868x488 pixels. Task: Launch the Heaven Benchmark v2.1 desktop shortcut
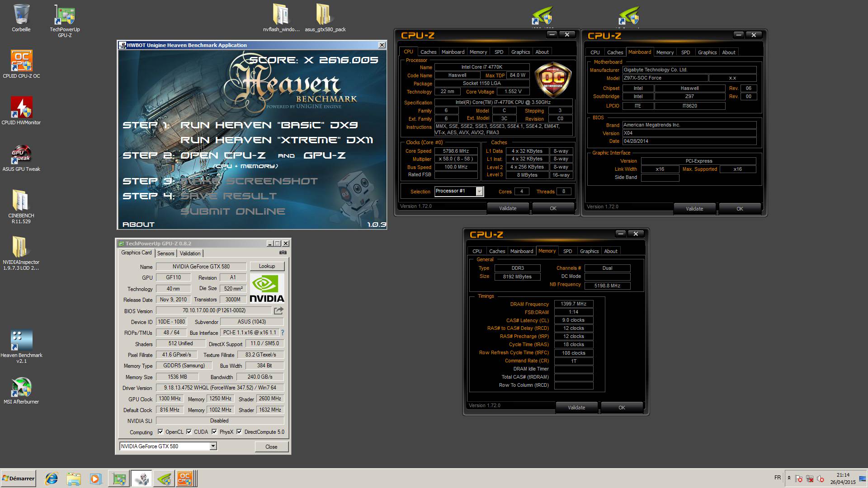21,346
